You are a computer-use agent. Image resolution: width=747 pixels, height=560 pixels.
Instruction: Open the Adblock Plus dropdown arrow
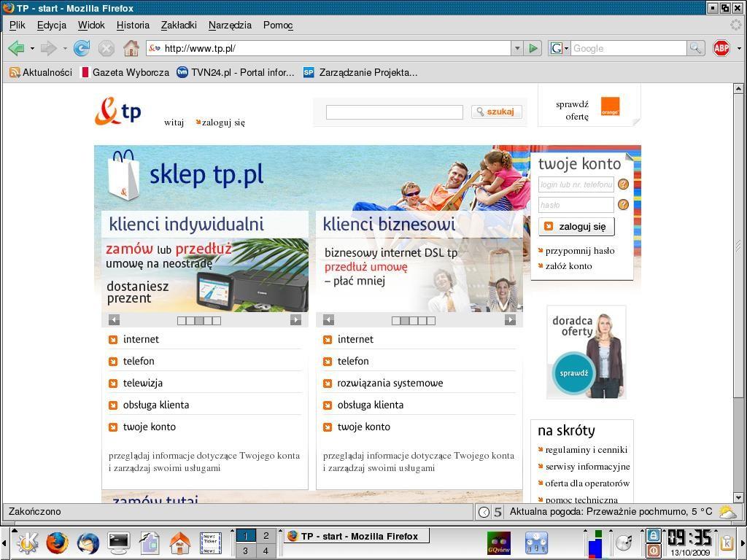coord(739,49)
